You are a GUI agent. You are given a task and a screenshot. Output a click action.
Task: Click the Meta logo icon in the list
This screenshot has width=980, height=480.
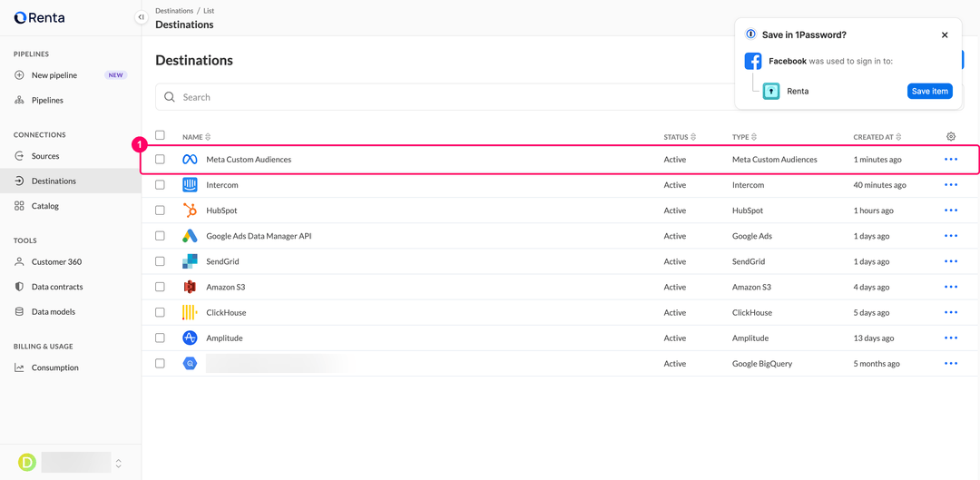click(x=190, y=160)
